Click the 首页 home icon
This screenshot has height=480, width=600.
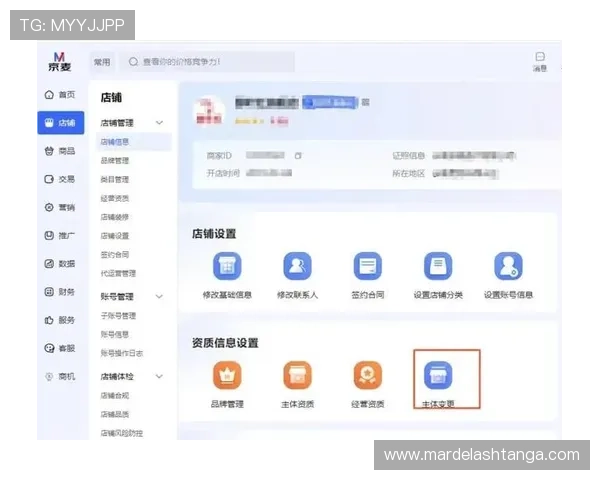[x=49, y=95]
